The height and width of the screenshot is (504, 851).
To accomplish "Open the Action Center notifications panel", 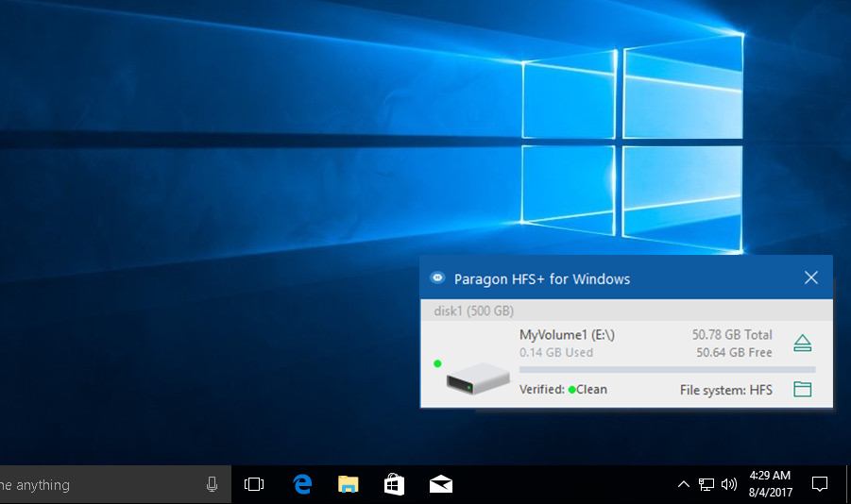I will [820, 484].
